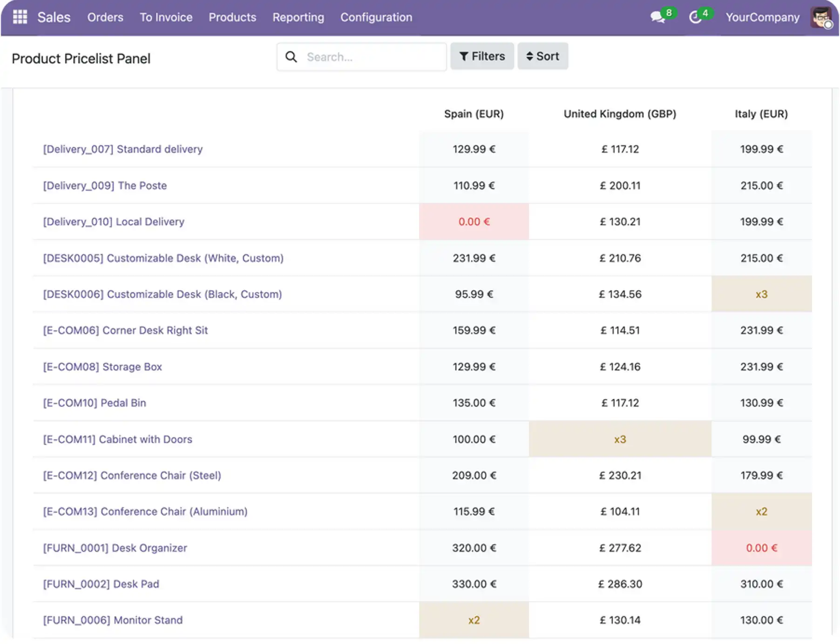Open the To Invoice menu
The width and height of the screenshot is (840, 644).
[x=166, y=17]
